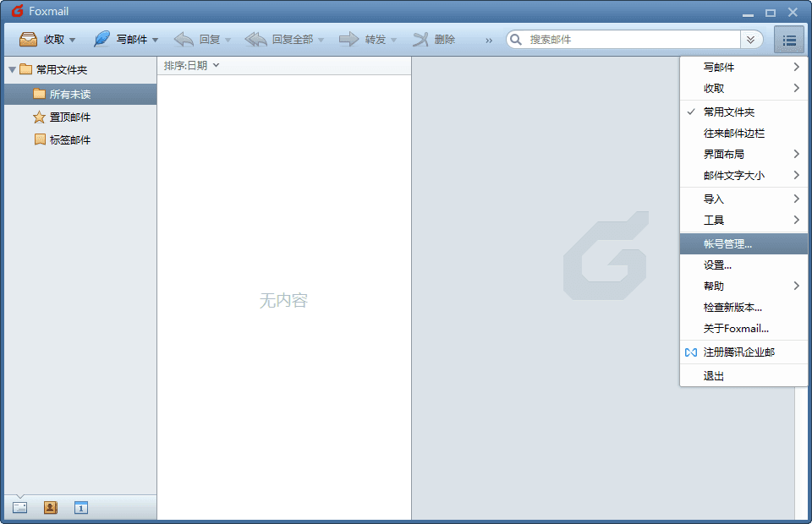Open the calendar view icon
Screen dimensions: 812x524
(81, 508)
